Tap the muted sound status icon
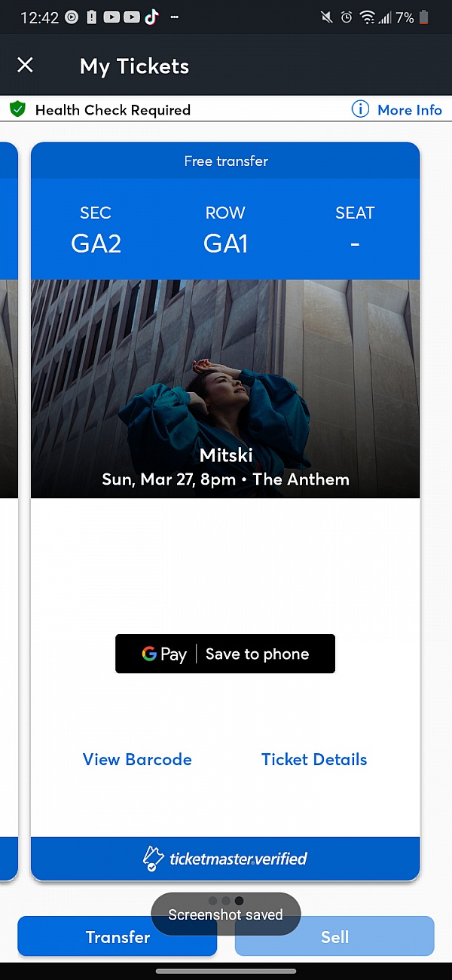 [x=327, y=17]
